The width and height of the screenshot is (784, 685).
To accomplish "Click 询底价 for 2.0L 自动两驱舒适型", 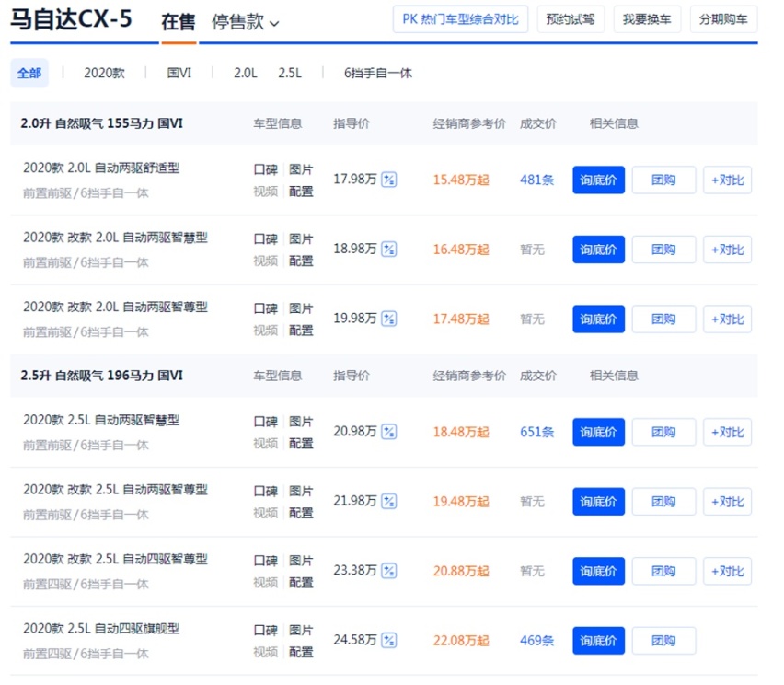I will click(x=598, y=180).
